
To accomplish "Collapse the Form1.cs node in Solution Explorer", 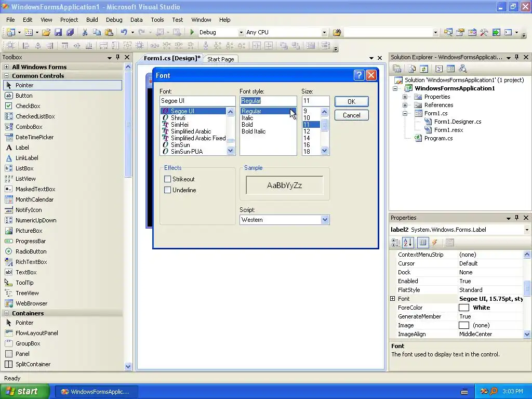I will tap(405, 113).
